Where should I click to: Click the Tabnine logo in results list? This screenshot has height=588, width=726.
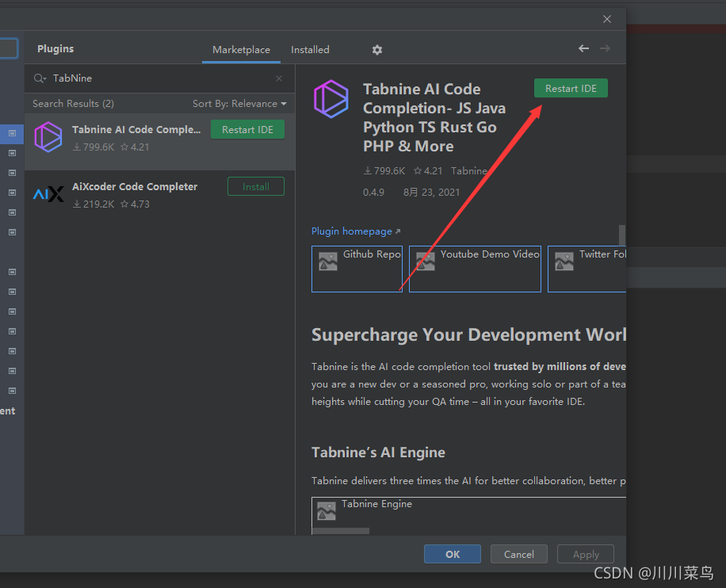click(x=48, y=137)
